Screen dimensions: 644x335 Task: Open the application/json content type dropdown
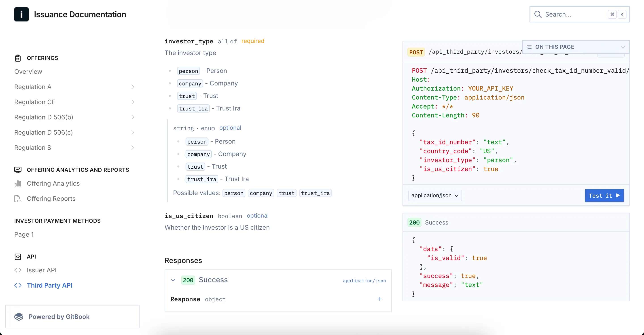[x=435, y=195]
